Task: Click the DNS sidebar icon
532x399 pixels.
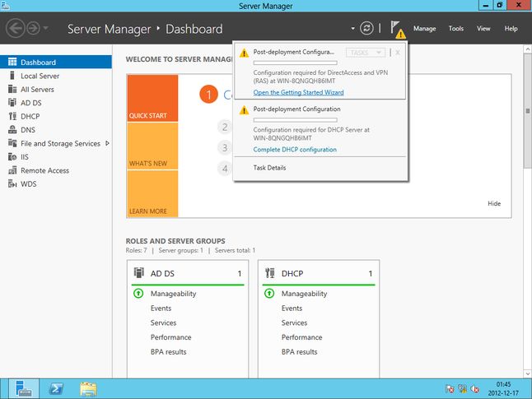Action: (12, 129)
